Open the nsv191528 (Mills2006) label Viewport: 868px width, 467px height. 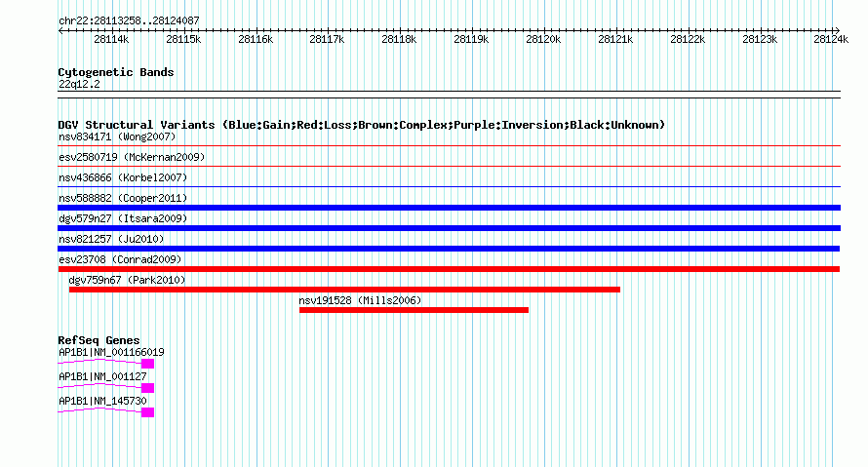pyautogui.click(x=360, y=300)
